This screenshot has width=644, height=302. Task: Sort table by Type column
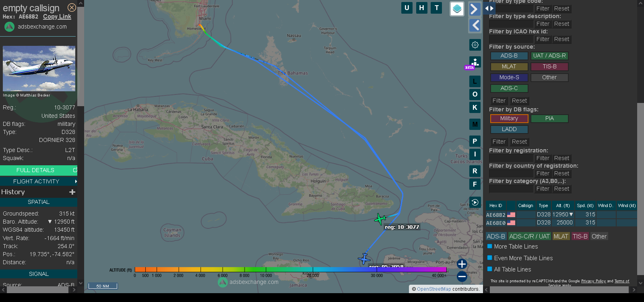pos(543,205)
